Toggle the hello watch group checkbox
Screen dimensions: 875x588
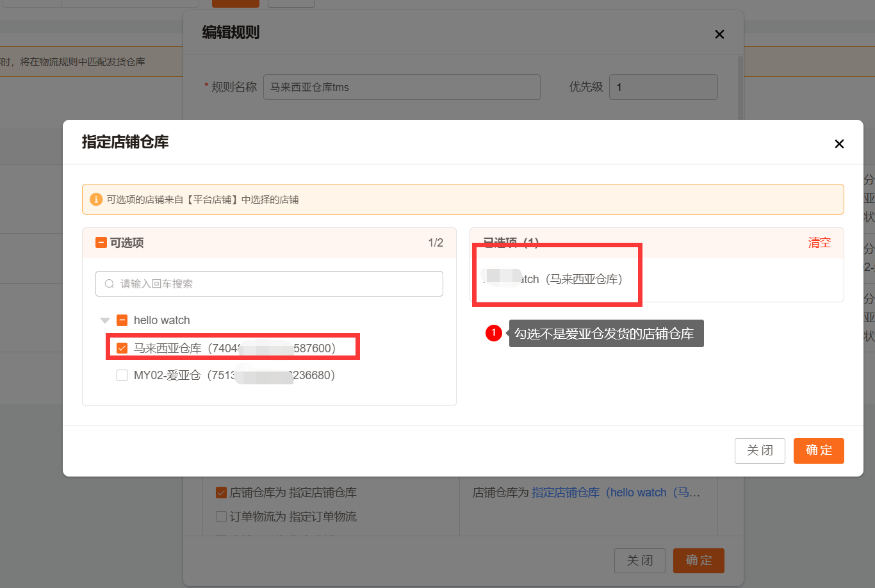(x=122, y=320)
